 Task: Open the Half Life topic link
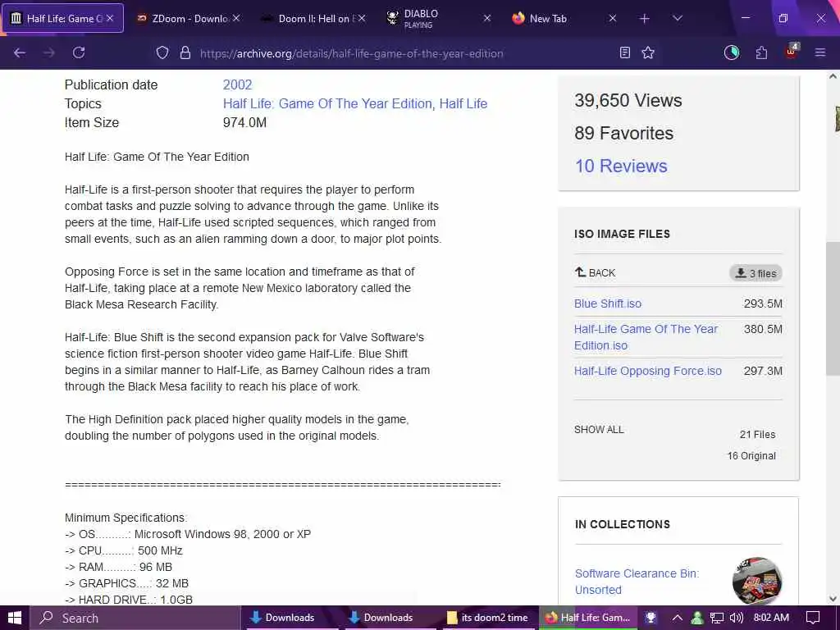463,103
